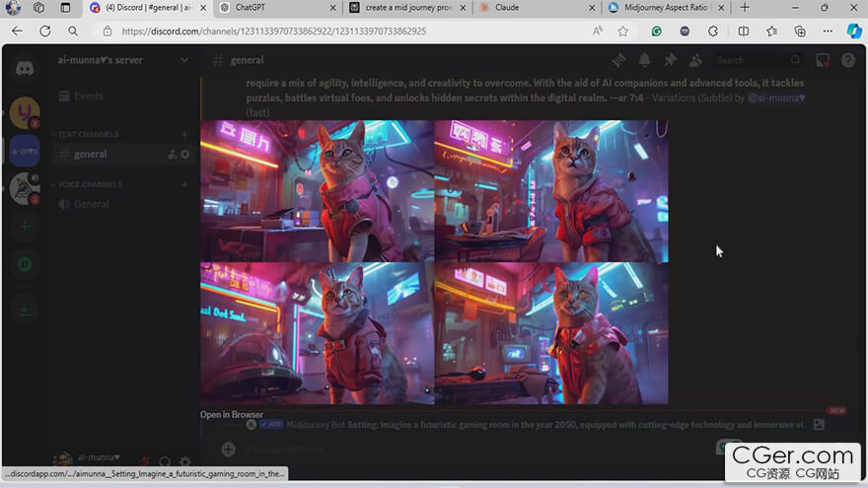Click the bottom-right cat image
Viewport: 868px width, 488px height.
pos(551,333)
